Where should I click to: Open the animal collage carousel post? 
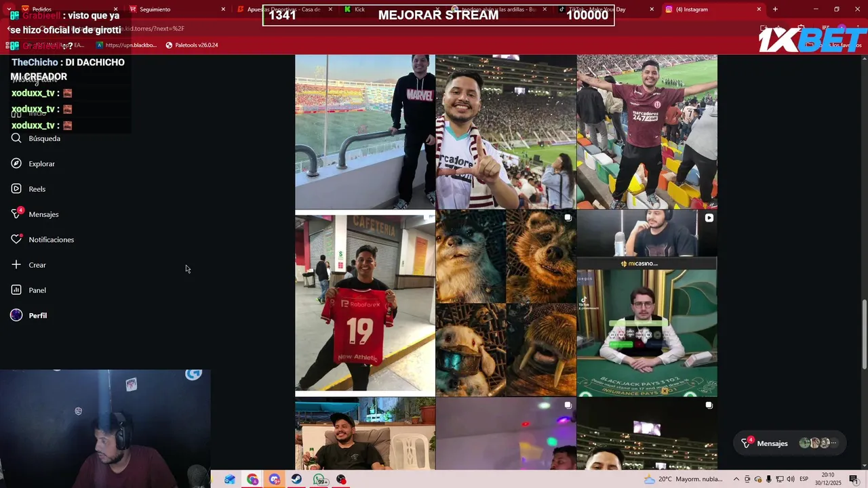pos(506,303)
